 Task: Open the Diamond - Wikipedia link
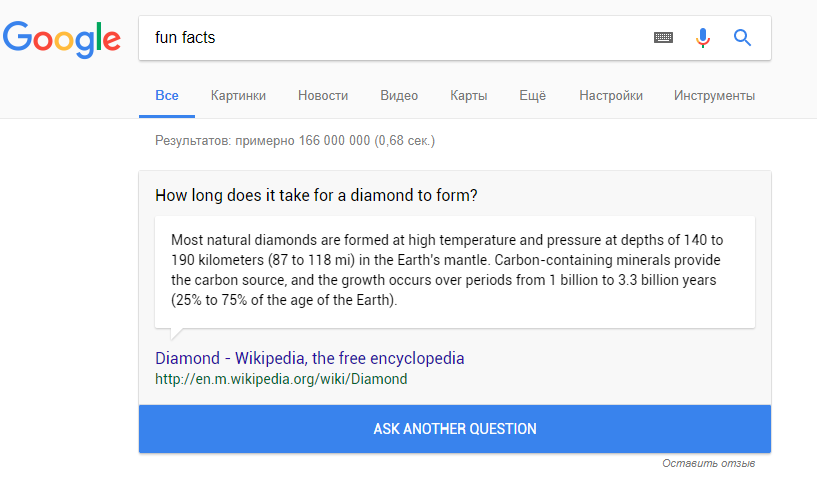pyautogui.click(x=310, y=358)
